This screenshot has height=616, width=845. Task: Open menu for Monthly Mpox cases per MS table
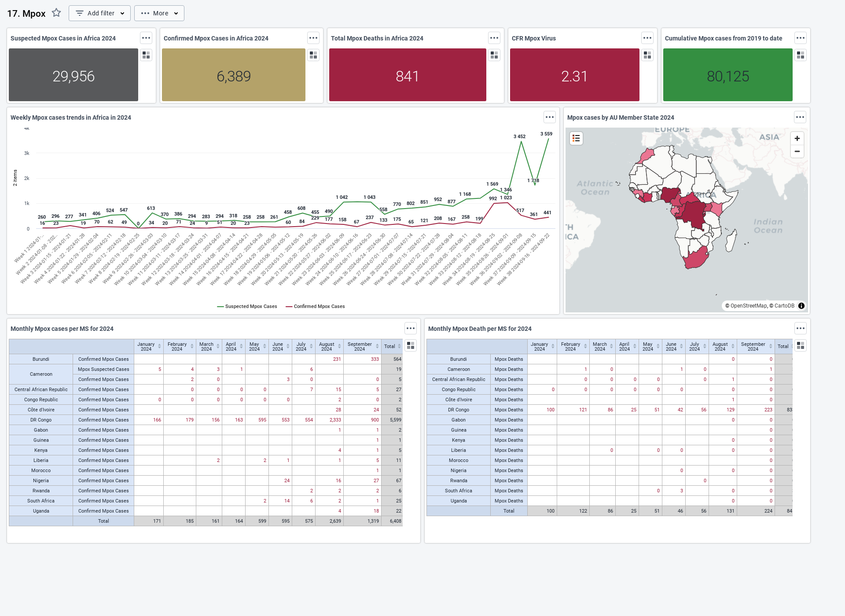[411, 328]
